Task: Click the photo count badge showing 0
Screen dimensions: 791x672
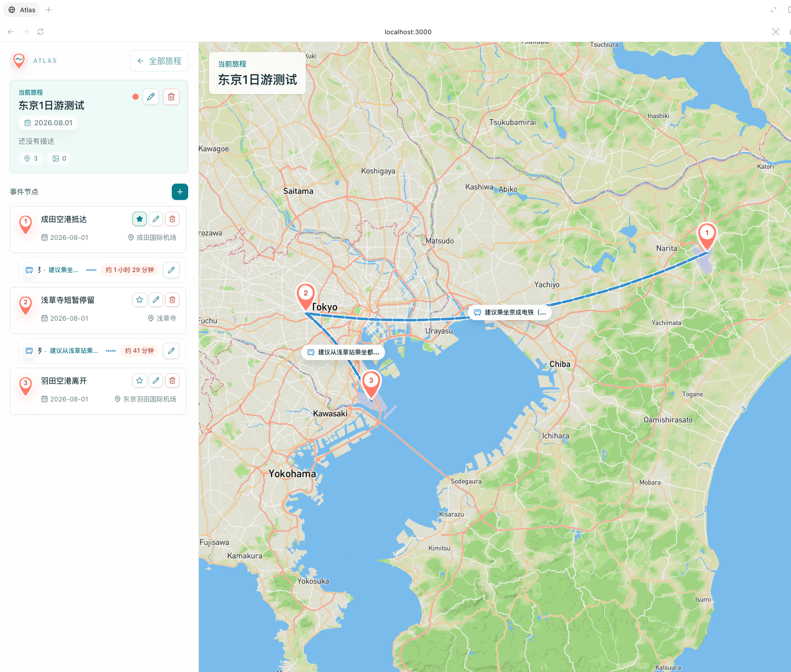Action: point(59,159)
